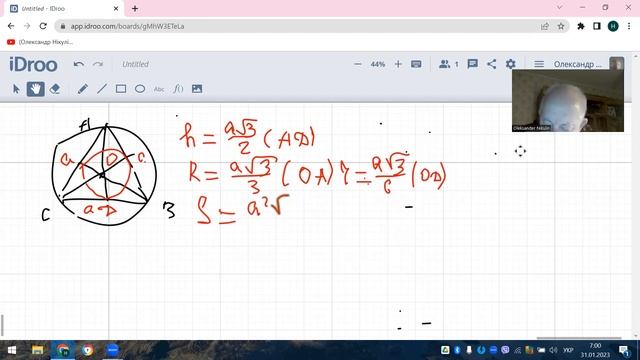Zoom out with the minus button

[358, 64]
